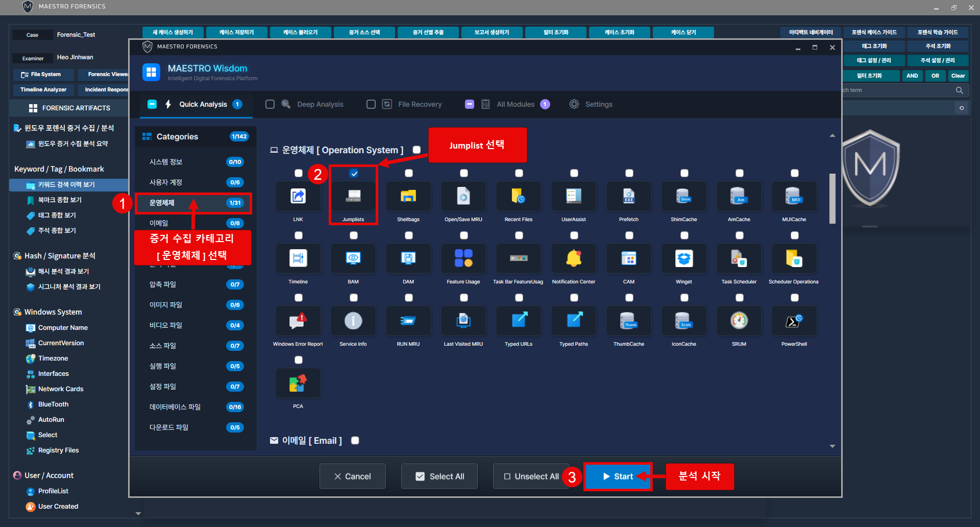Click the Winget package icon
980x527 pixels.
point(684,258)
